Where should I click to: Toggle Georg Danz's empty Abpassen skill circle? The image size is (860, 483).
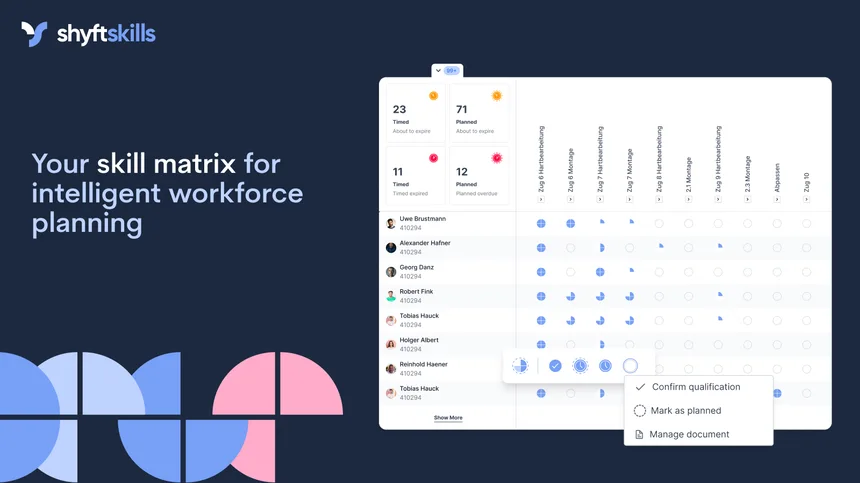pyautogui.click(x=777, y=271)
